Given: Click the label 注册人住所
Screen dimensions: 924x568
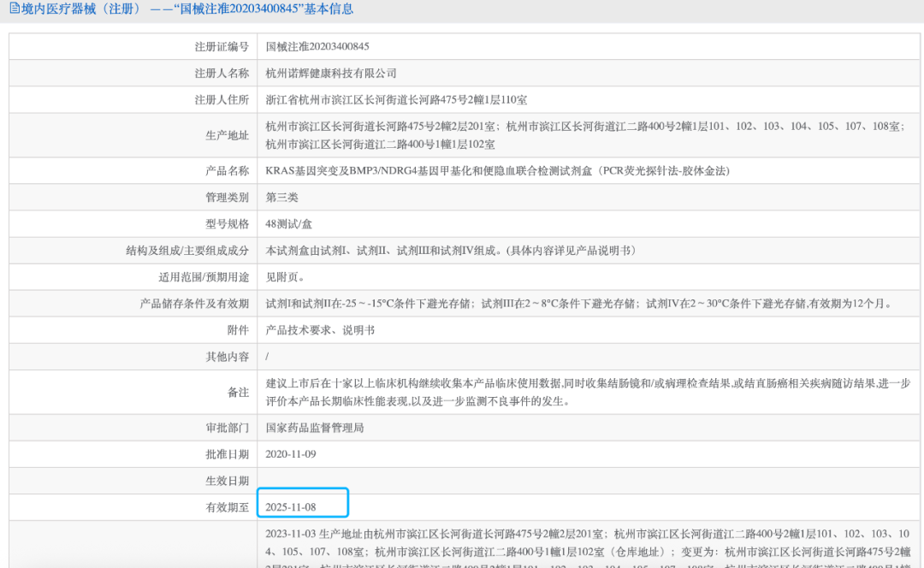Looking at the screenshot, I should 222,99.
